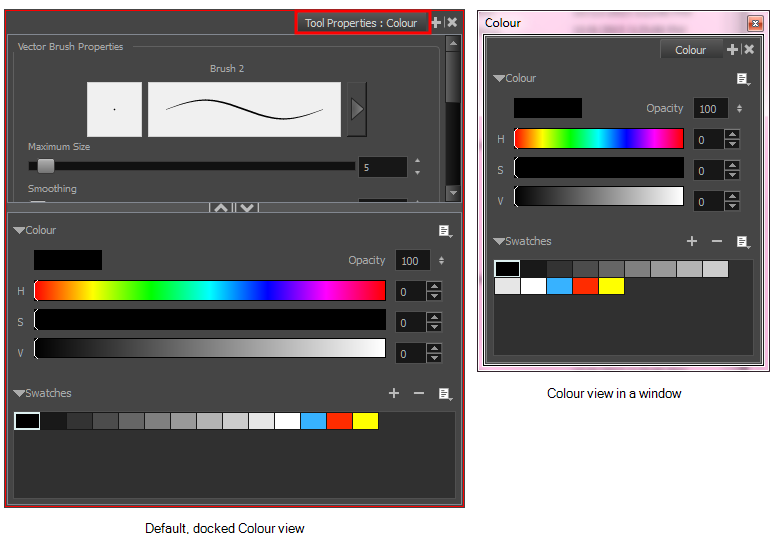Click the docked Hue rainbow slider
782x553 pixels.
tap(210, 290)
